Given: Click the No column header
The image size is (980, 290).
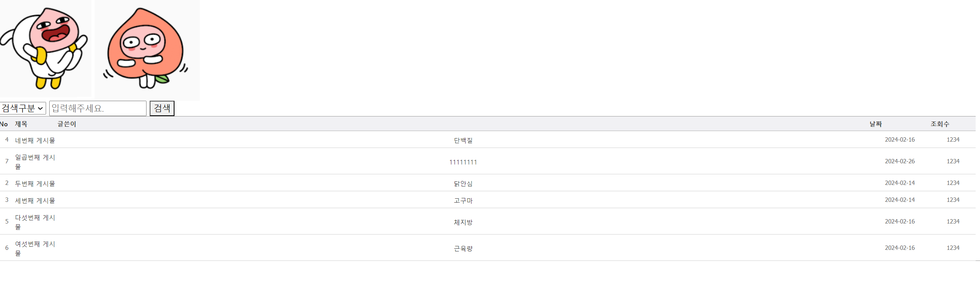Looking at the screenshot, I should (4, 124).
